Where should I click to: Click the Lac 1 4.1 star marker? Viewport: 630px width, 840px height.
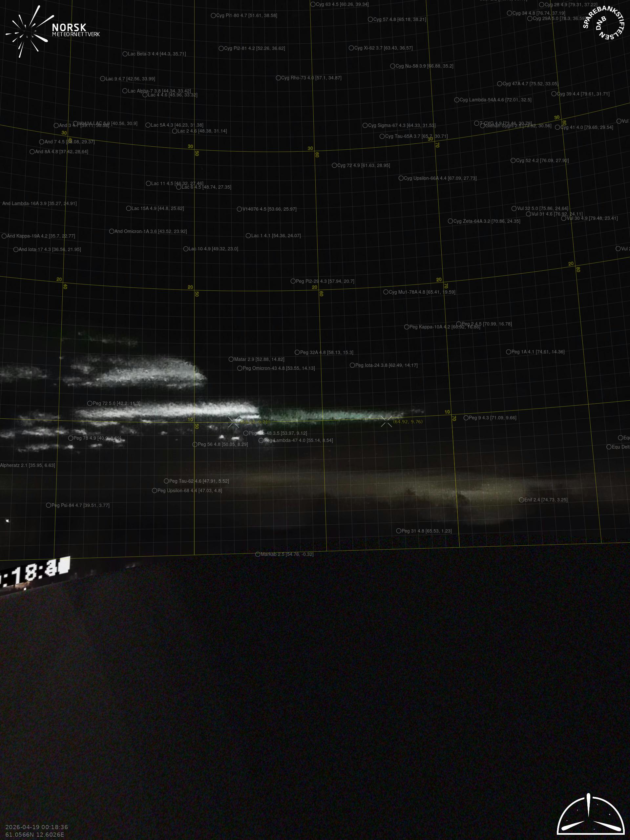pos(248,236)
